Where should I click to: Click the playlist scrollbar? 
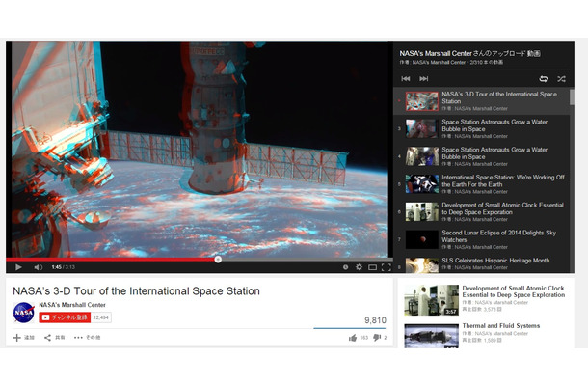click(572, 96)
